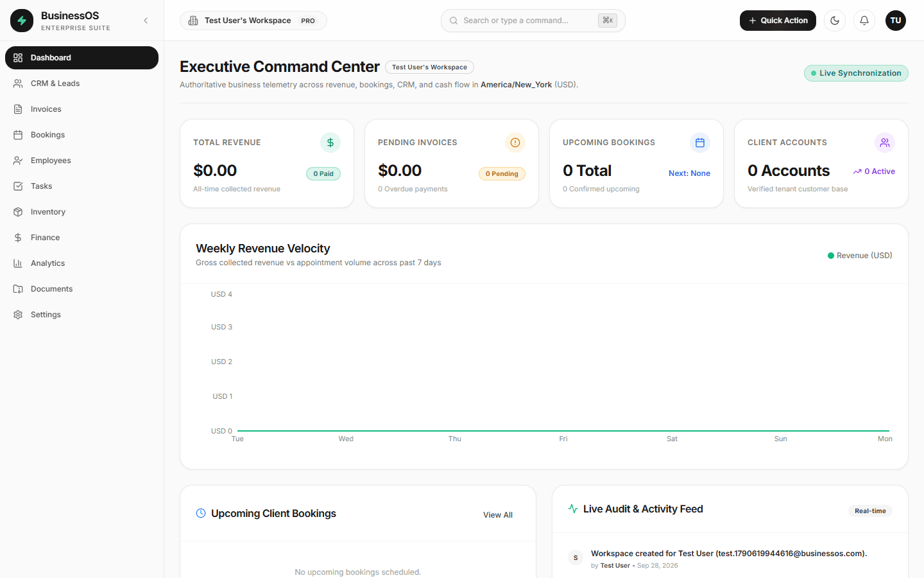Click the calendar icon on Upcoming Bookings card
The height and width of the screenshot is (578, 924).
700,143
